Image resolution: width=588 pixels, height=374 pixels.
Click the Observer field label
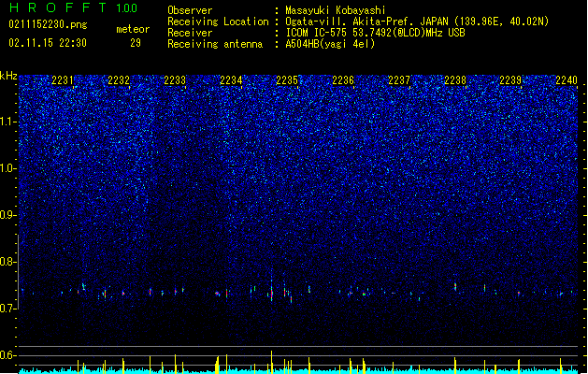tap(190, 10)
